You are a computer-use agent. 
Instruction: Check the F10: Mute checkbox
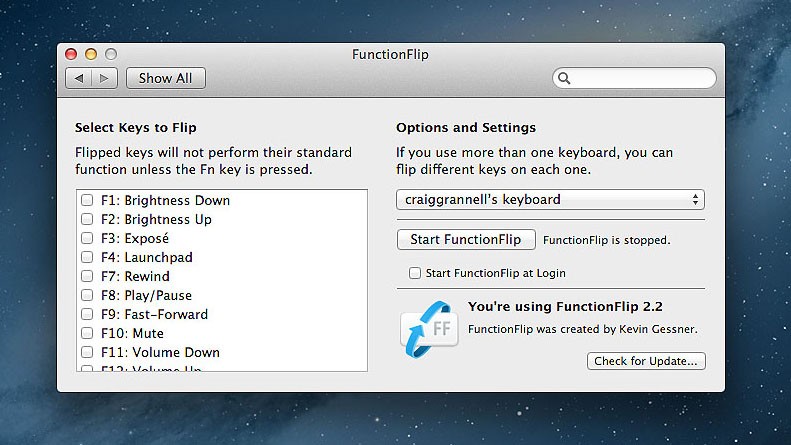pos(88,333)
